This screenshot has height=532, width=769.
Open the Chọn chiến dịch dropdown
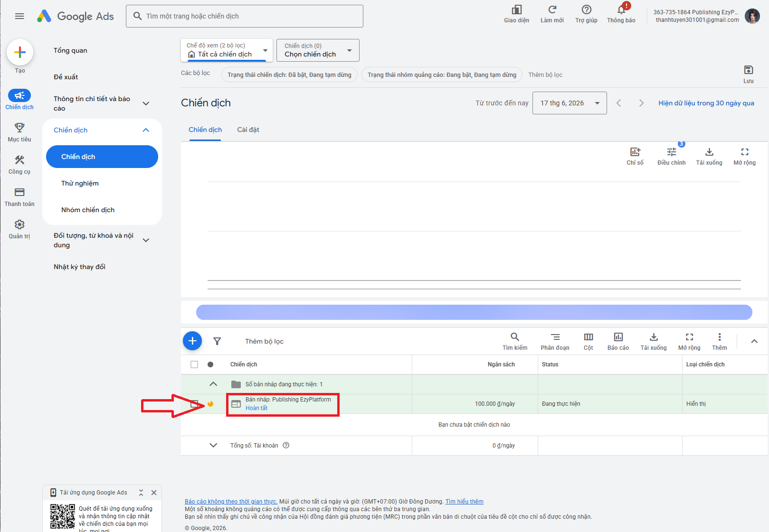pyautogui.click(x=318, y=50)
